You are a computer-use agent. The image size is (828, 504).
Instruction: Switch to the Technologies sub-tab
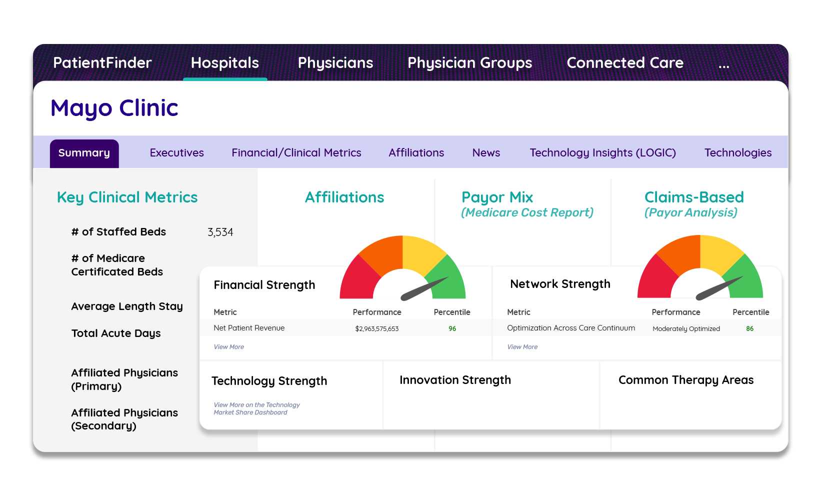click(738, 153)
